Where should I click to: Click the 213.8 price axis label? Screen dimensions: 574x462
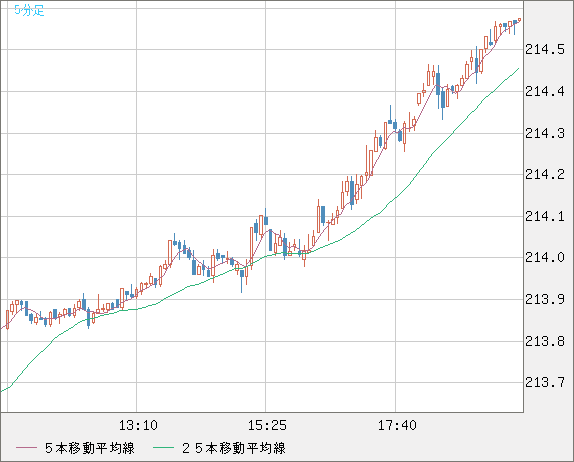[x=545, y=341]
